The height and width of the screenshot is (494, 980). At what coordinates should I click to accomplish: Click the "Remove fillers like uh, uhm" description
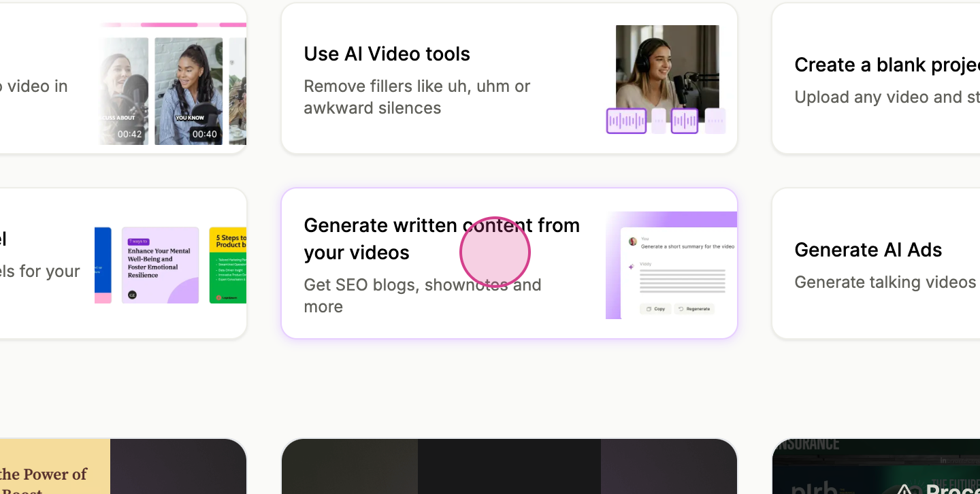pyautogui.click(x=416, y=97)
